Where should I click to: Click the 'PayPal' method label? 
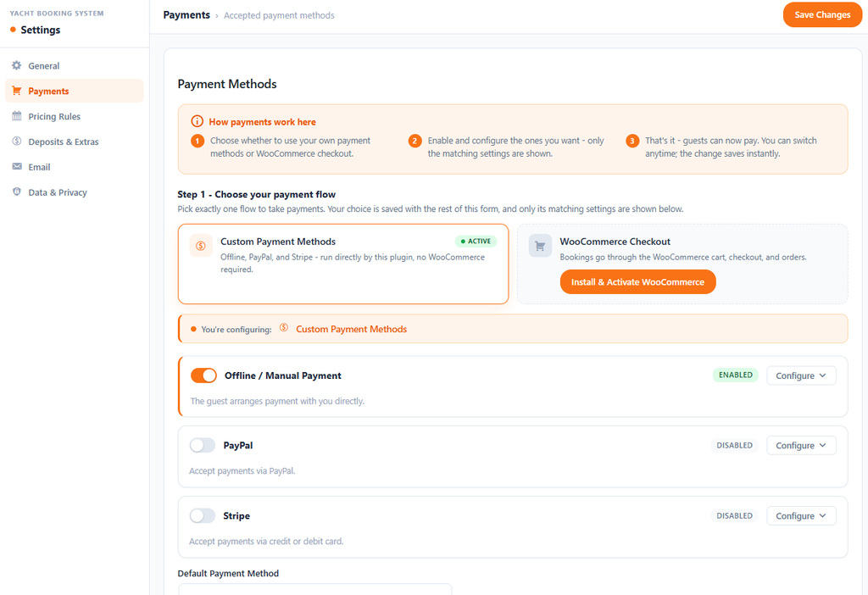point(238,445)
